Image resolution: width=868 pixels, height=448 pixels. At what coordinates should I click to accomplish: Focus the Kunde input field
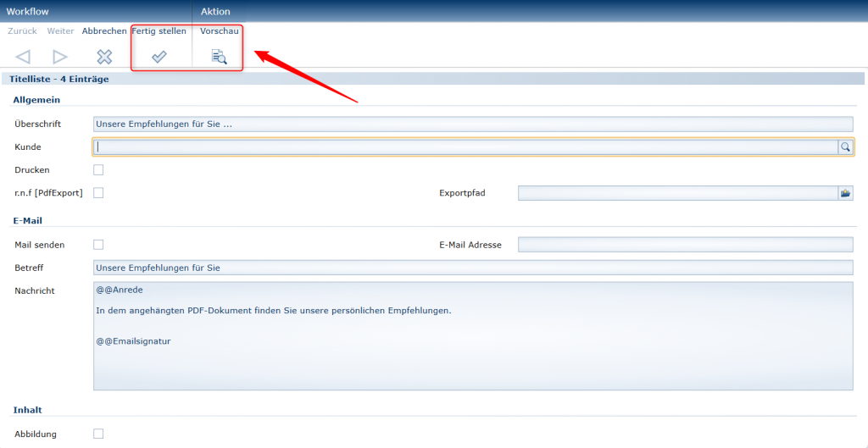pyautogui.click(x=465, y=147)
